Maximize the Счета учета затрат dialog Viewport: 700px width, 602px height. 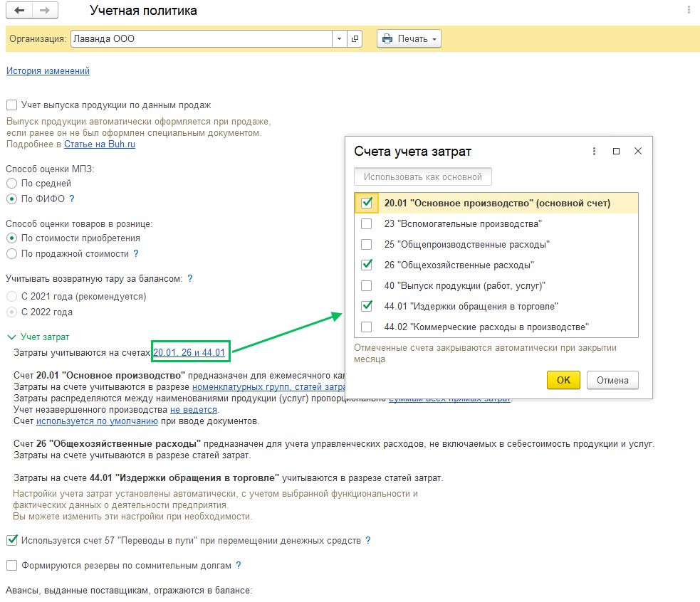(616, 152)
